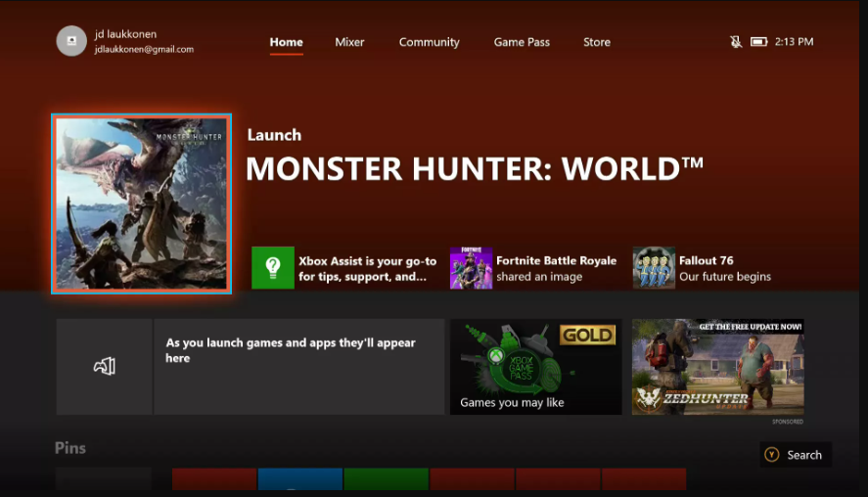Open the Zedhunter update sponsored tile
The image size is (868, 497).
[718, 366]
